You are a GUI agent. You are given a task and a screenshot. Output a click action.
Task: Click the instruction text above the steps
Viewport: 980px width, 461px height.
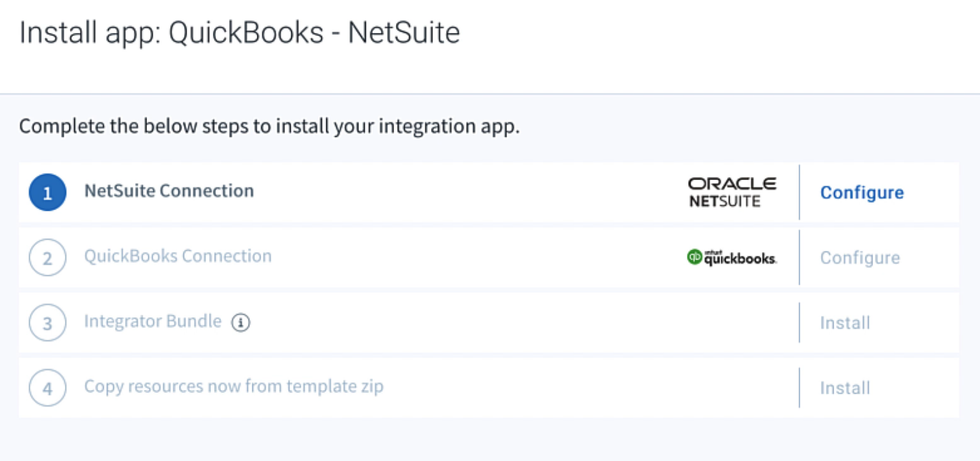click(x=269, y=126)
